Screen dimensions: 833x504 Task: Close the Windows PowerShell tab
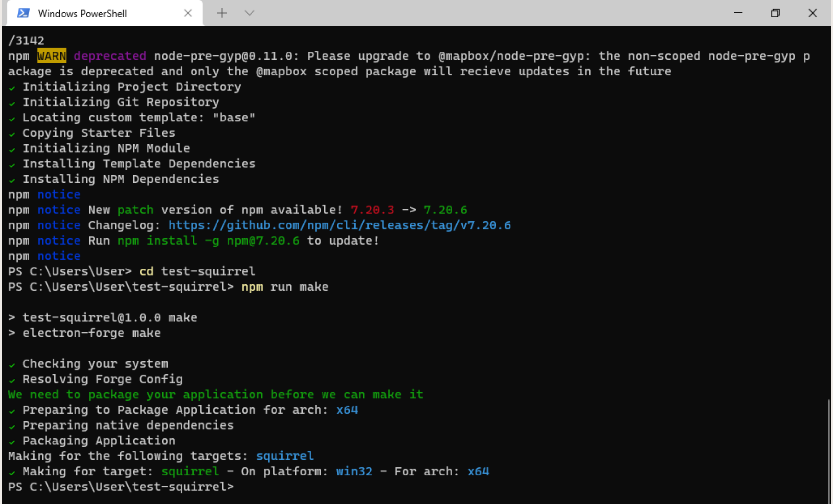click(x=188, y=13)
